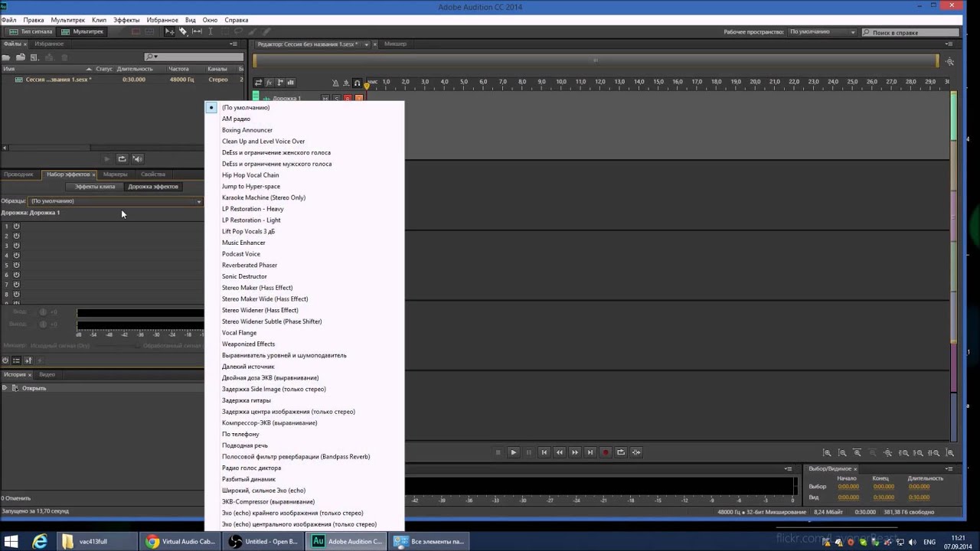The image size is (980, 551).
Task: Switch to 'Мультитрек' view button
Action: 82,32
